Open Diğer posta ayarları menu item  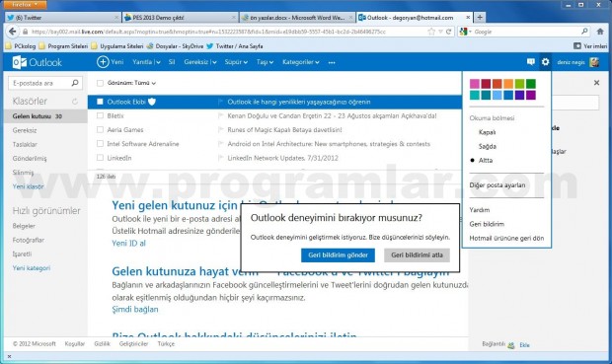click(x=497, y=185)
